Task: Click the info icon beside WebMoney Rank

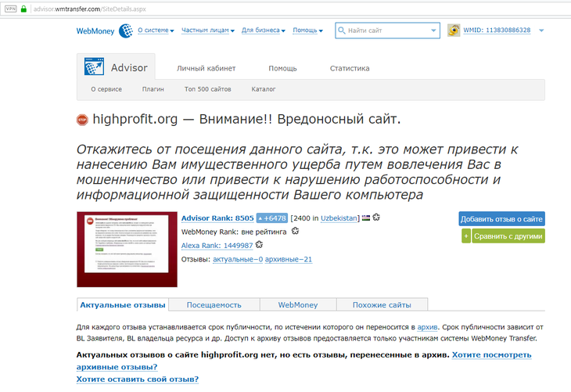Action: pyautogui.click(x=295, y=232)
